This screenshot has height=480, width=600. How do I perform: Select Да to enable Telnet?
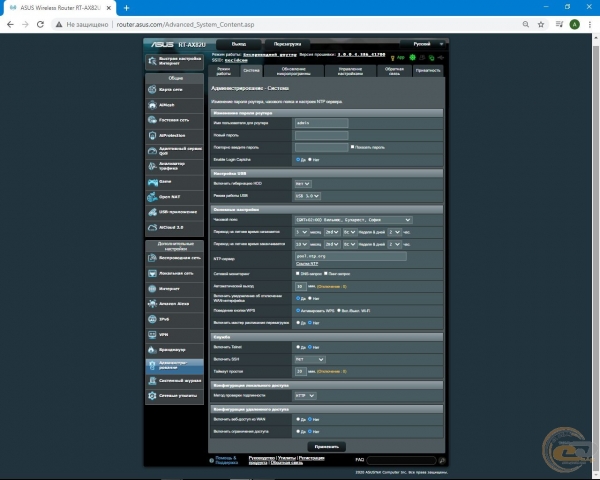pos(298,347)
